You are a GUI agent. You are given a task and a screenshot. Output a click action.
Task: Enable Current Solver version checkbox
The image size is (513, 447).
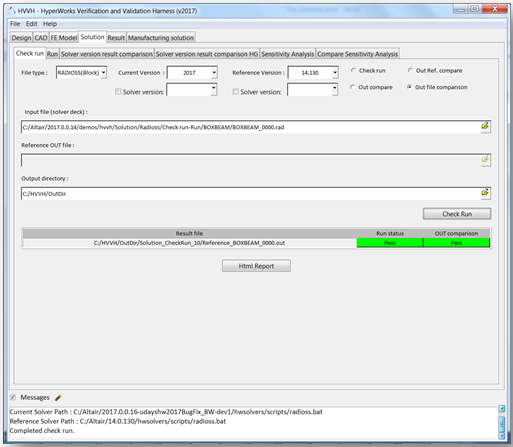coord(118,92)
